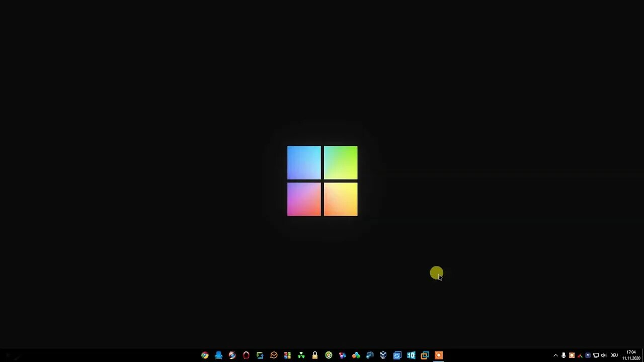Switch the DEU input language indicator
The height and width of the screenshot is (362, 644).
(614, 355)
